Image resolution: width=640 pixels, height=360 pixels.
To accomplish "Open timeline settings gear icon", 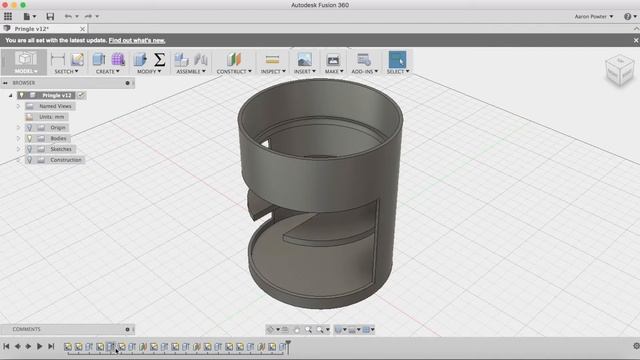I will pos(636,346).
